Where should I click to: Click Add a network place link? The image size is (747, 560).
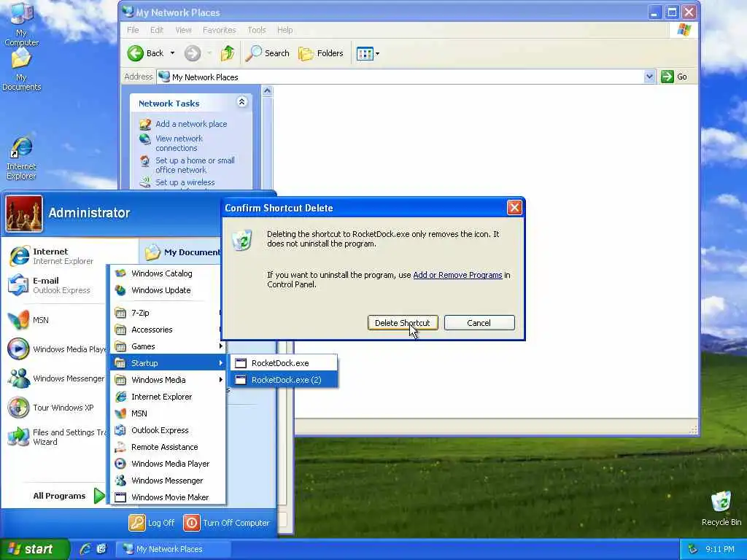coord(191,124)
